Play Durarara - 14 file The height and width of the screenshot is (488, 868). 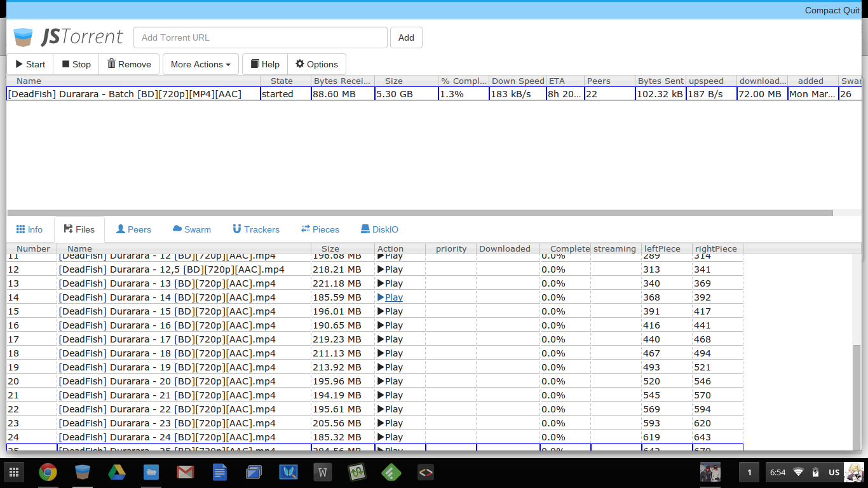click(390, 297)
